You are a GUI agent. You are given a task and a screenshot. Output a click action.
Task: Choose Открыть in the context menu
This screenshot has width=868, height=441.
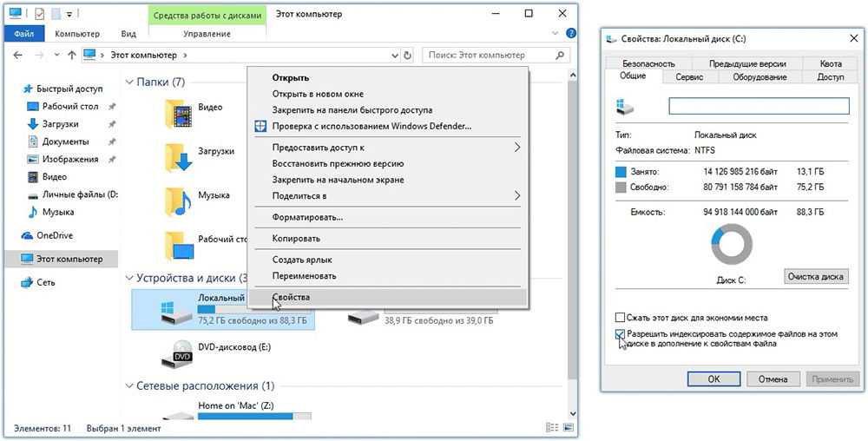click(x=387, y=78)
